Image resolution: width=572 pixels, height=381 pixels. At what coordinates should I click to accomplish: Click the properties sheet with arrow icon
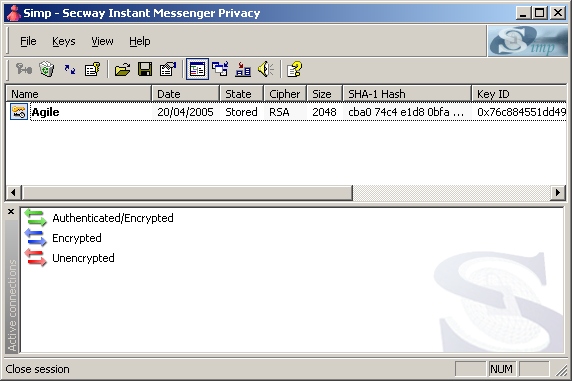click(x=168, y=69)
